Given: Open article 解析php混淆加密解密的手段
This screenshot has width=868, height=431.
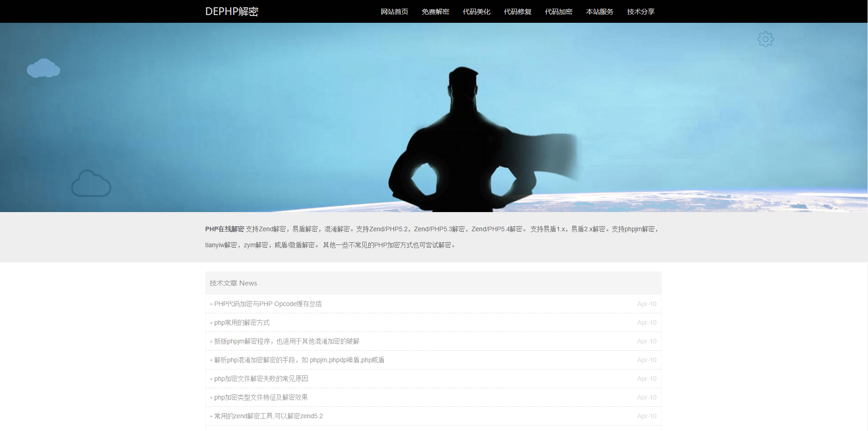Looking at the screenshot, I should click(299, 360).
